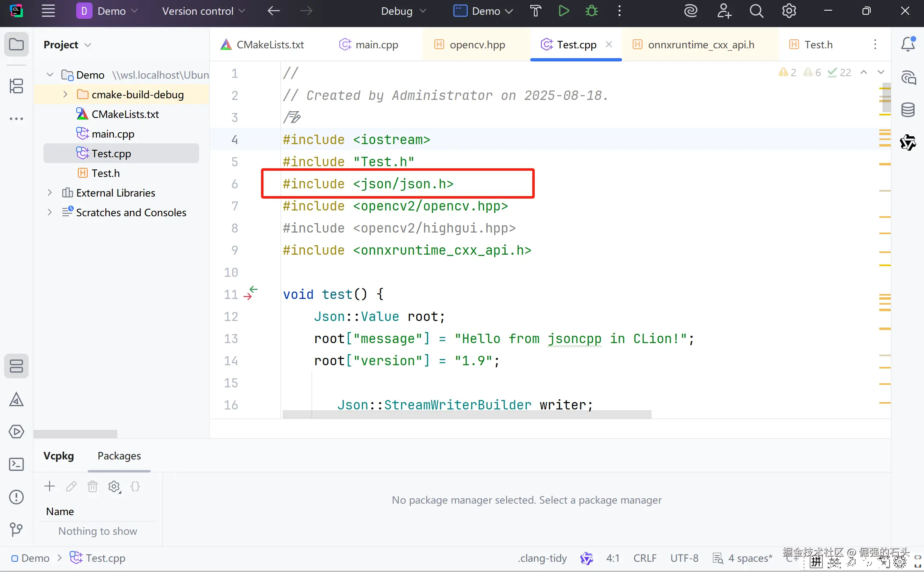Select the Packages tab in Vcpkg
Viewport: 924px width, 572px height.
click(x=119, y=456)
